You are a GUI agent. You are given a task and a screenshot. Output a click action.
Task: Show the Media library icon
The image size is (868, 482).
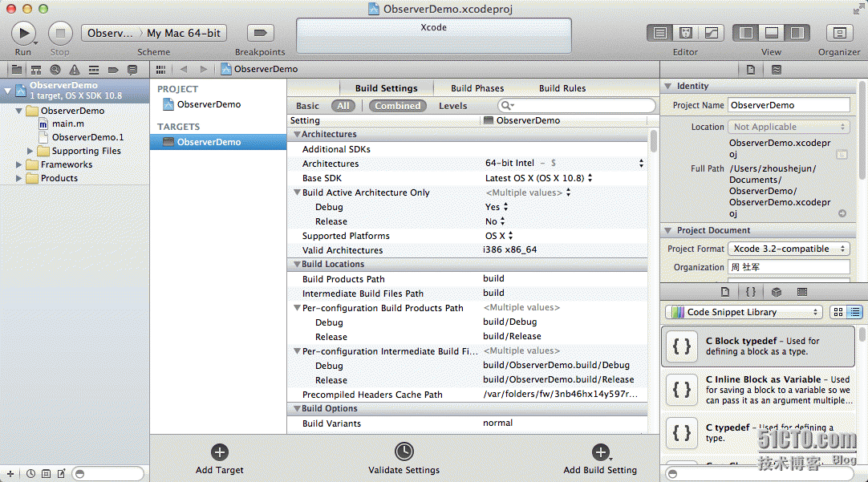pos(802,292)
